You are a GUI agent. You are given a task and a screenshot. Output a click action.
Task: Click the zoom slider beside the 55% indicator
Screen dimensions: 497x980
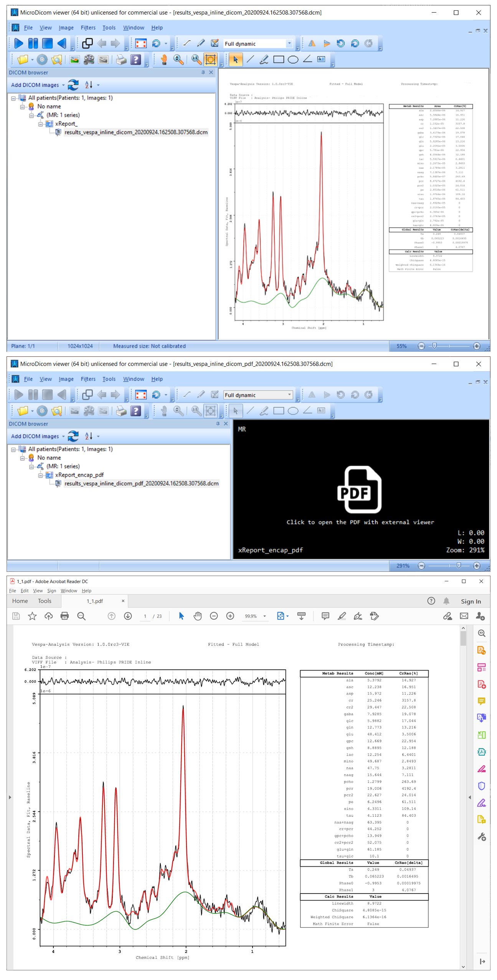[x=449, y=346]
